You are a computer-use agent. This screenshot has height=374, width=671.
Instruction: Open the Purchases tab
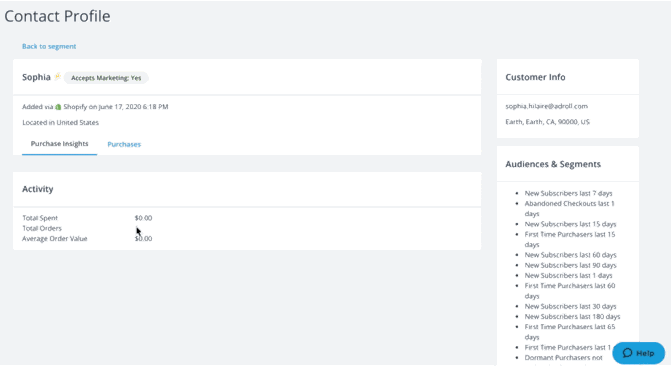(x=124, y=144)
